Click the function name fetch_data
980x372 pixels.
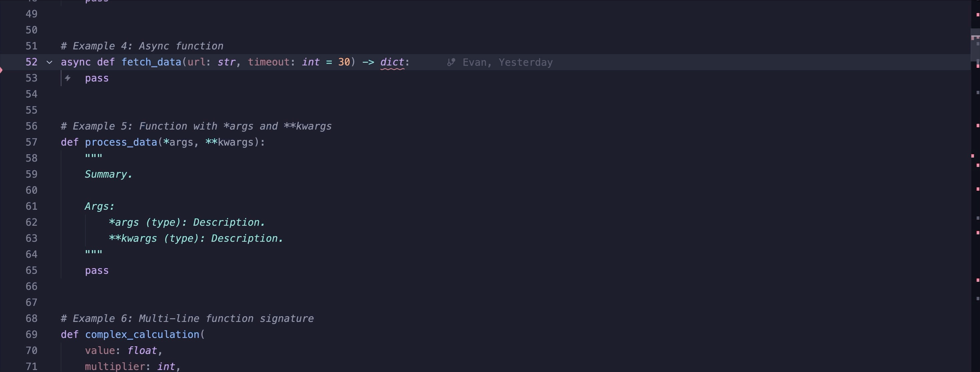[x=151, y=62]
